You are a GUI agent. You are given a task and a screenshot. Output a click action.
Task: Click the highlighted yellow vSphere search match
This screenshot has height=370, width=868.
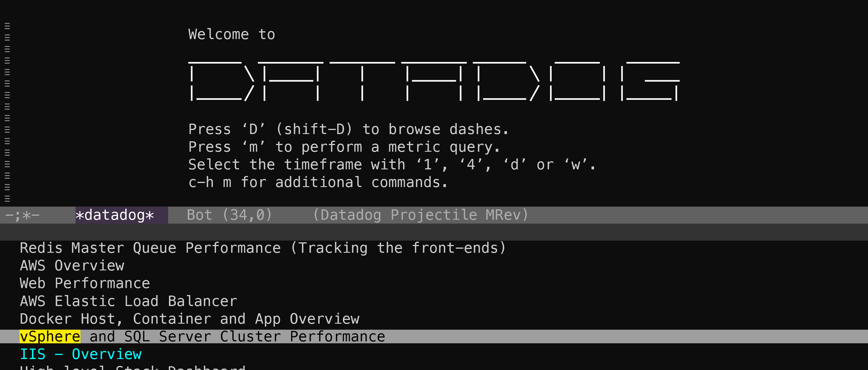tap(50, 336)
